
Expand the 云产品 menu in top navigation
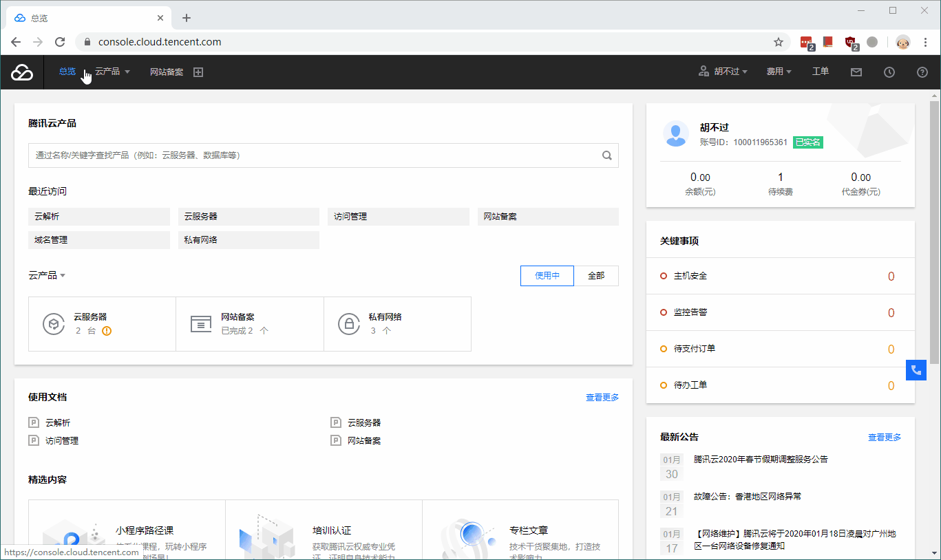point(112,72)
